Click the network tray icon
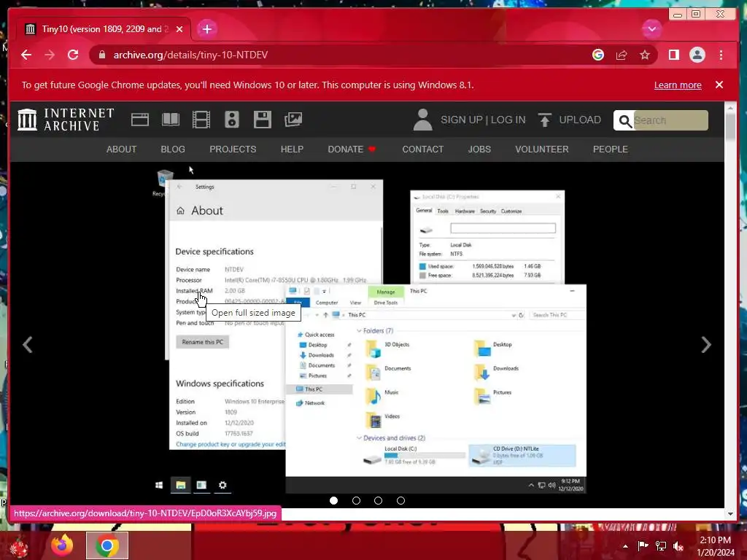The height and width of the screenshot is (560, 747). pyautogui.click(x=661, y=545)
